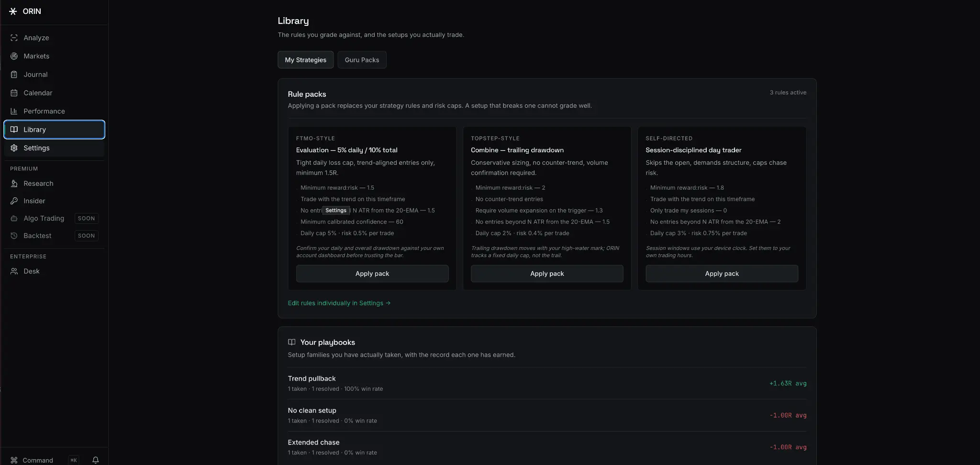Select the Extended chase playbook row
The image size is (980, 465).
pyautogui.click(x=547, y=447)
